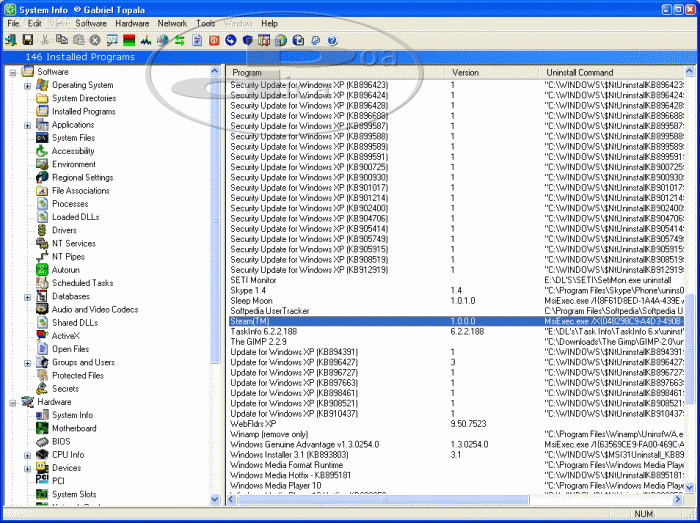Image resolution: width=700 pixels, height=523 pixels.
Task: Expand the CPU Info node
Action: pyautogui.click(x=28, y=454)
